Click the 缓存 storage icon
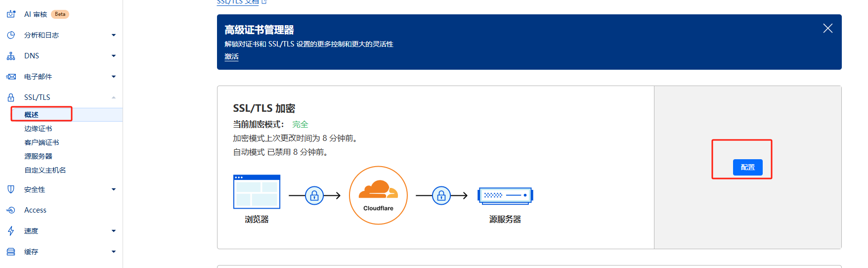The width and height of the screenshot is (868, 268). tap(11, 252)
